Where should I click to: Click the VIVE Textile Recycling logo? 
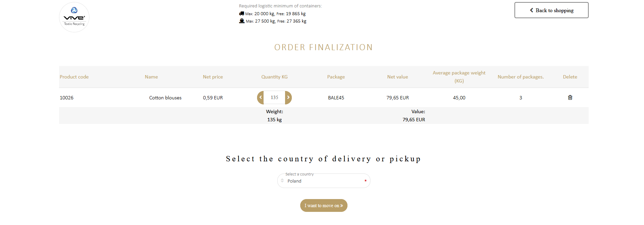pyautogui.click(x=74, y=17)
